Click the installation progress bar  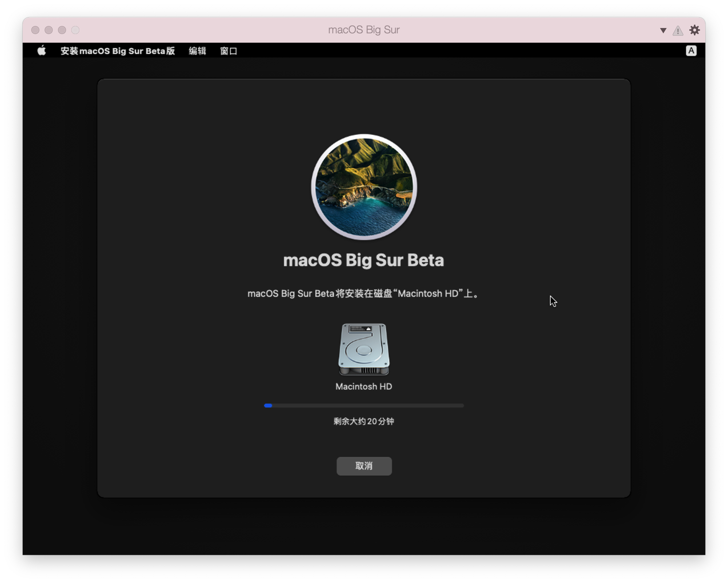pyautogui.click(x=364, y=405)
